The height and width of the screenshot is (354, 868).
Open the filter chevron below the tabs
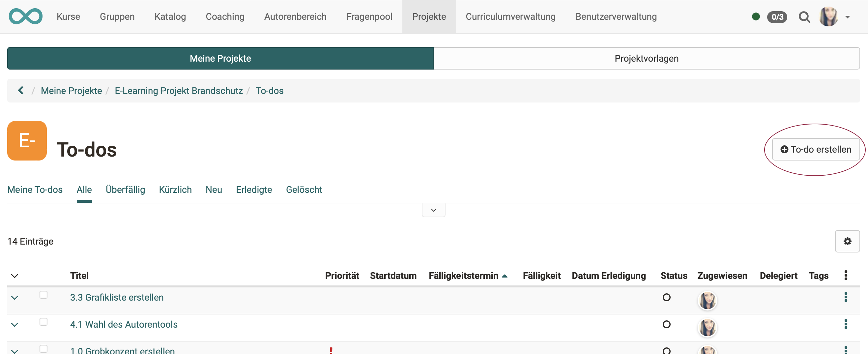click(433, 210)
